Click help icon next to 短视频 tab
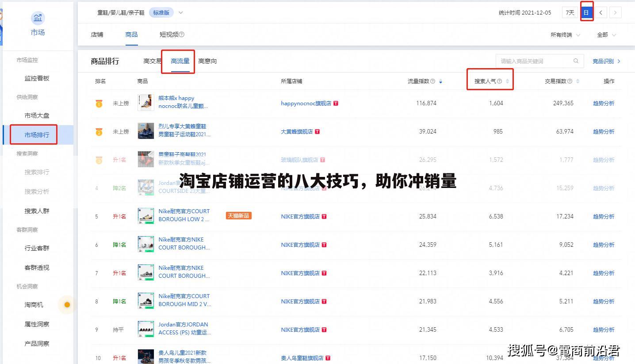 click(x=182, y=34)
